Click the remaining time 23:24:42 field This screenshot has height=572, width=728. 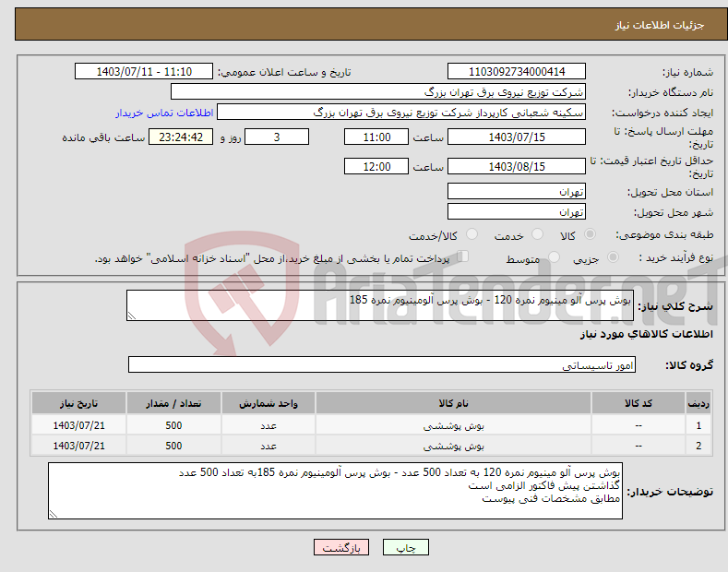181,137
